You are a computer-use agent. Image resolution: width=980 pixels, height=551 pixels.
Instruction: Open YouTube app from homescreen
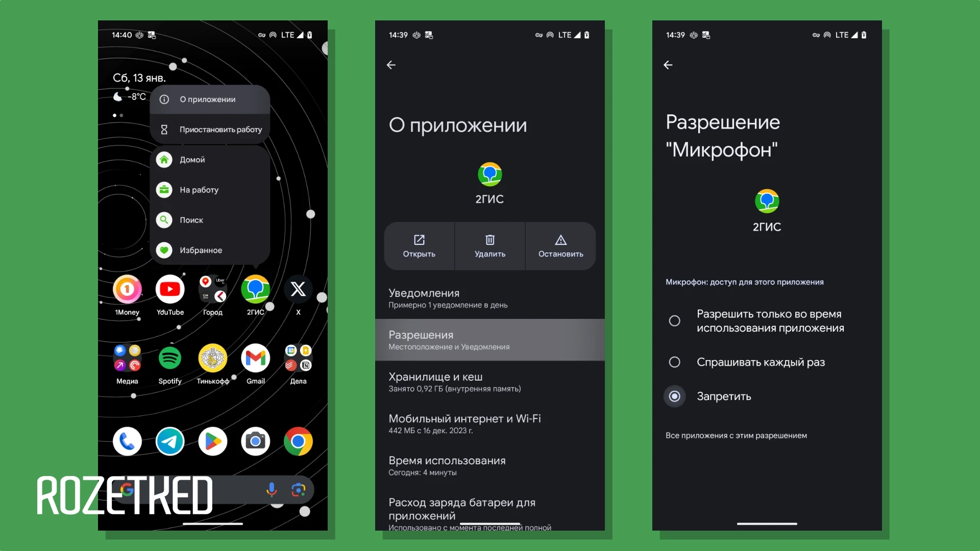pos(169,289)
